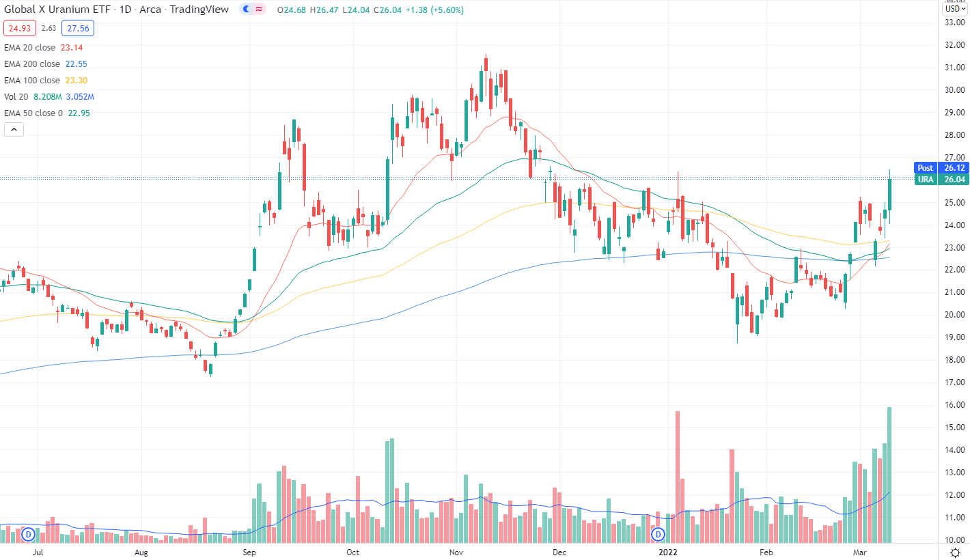The image size is (970, 560).
Task: Click the pink approximate-data status icon
Action: tap(259, 10)
